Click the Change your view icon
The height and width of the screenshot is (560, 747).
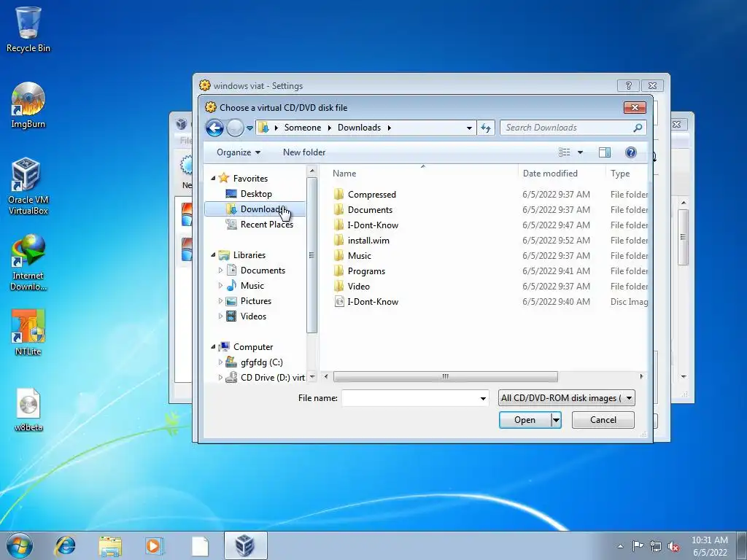(565, 152)
